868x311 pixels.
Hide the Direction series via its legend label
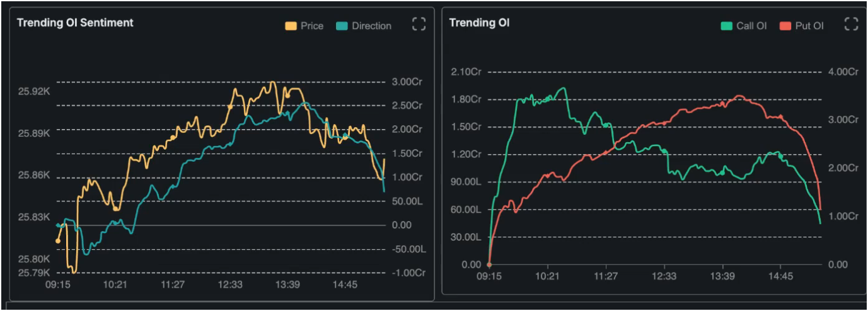click(371, 26)
